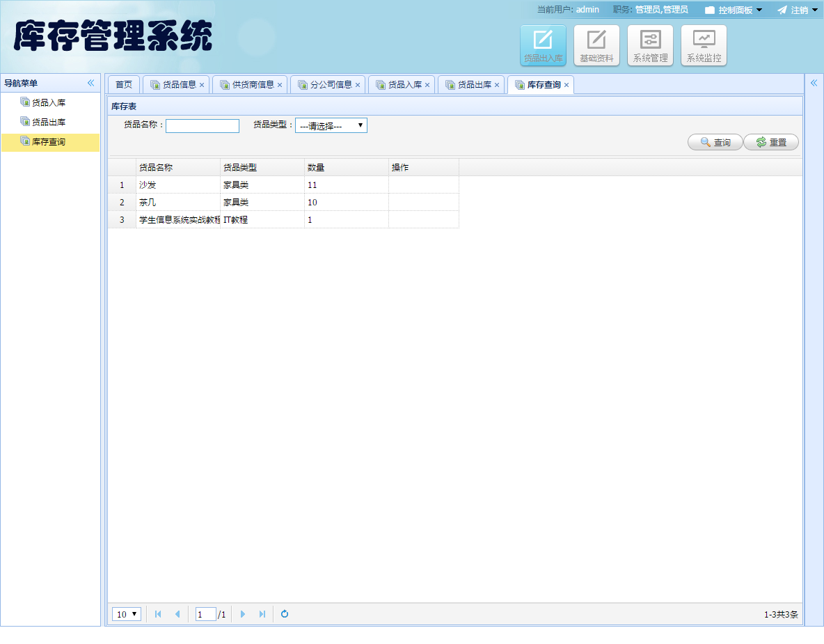Open the 注销 dropdown menu
This screenshot has height=644, width=824.
798,10
